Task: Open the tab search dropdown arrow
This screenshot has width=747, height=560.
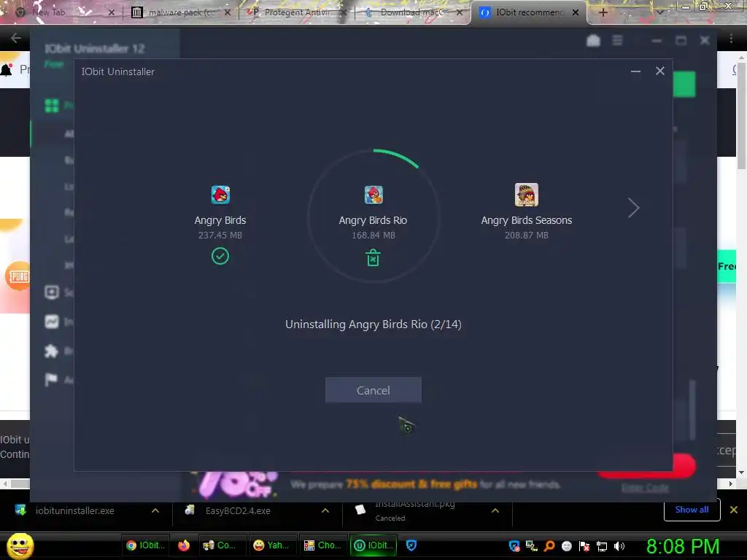Action: coord(660,12)
